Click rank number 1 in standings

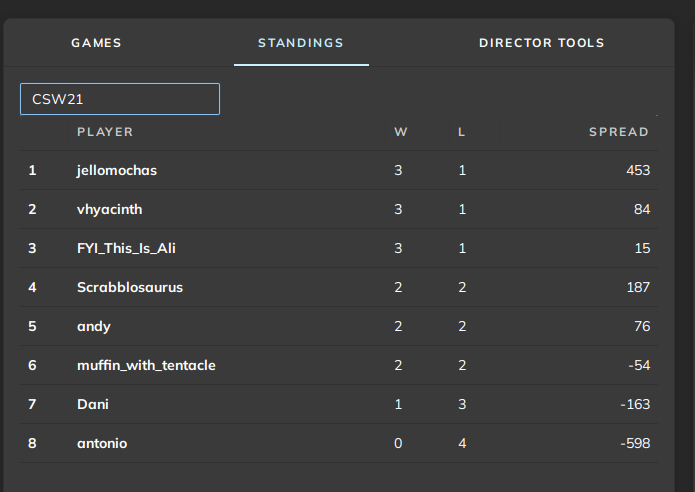coord(32,170)
